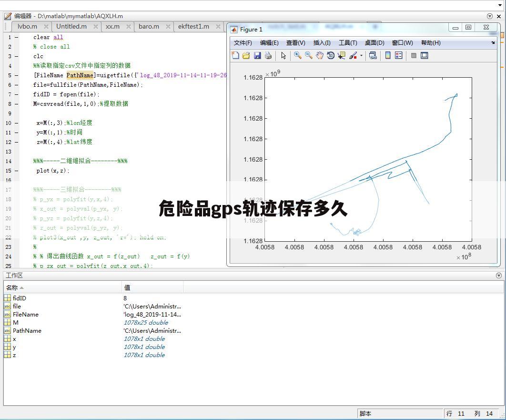Open the editor panel actions dropdown

[x=489, y=16]
